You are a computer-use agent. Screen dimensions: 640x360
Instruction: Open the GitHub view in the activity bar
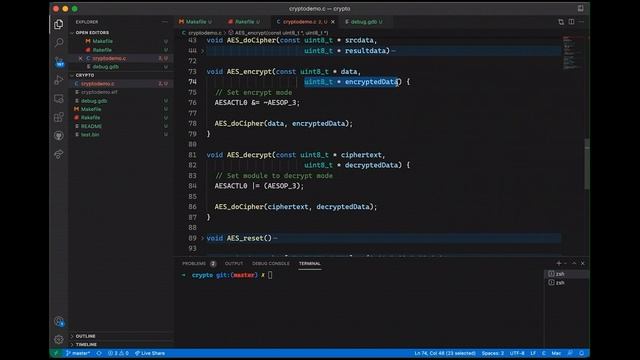[x=59, y=136]
